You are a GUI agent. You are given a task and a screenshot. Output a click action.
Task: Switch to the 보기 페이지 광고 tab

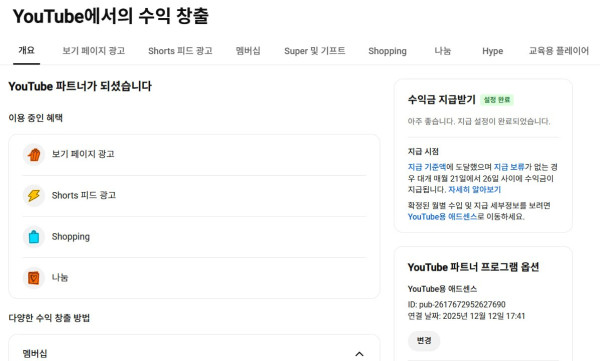pos(94,51)
